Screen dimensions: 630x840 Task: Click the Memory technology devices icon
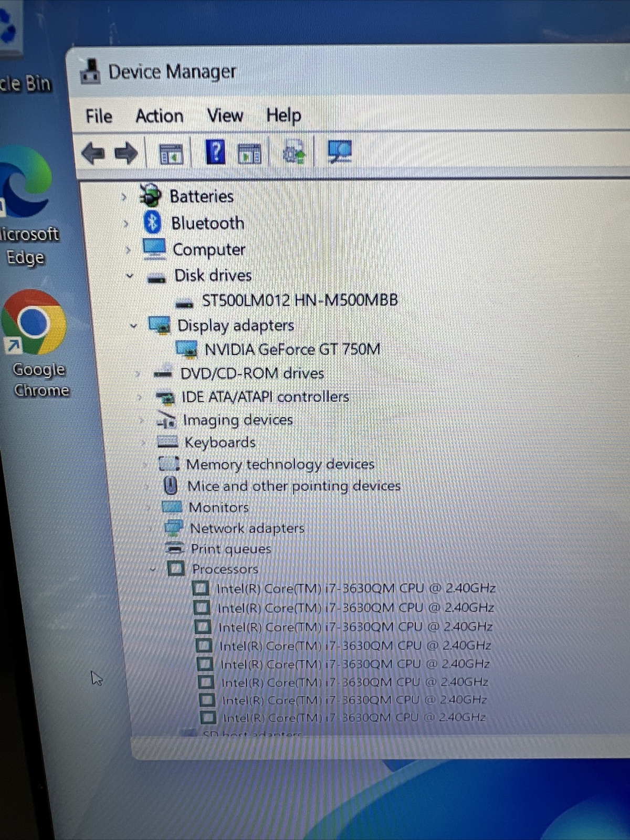(x=169, y=464)
